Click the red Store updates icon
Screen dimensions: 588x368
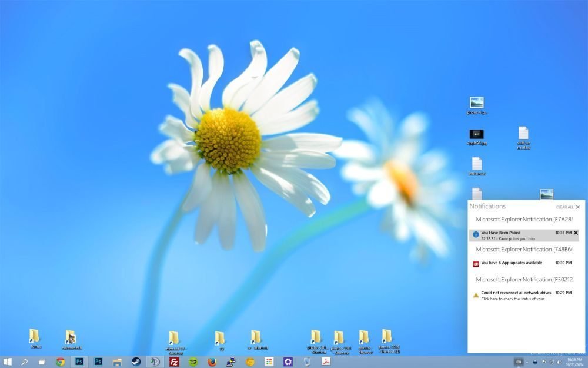point(476,264)
